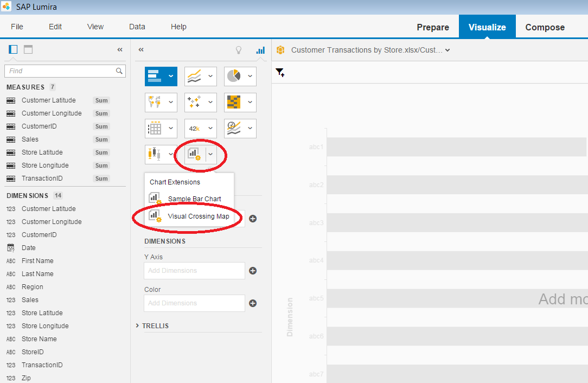Select the Region dimension
Viewport: 588px width, 383px height.
pos(32,287)
